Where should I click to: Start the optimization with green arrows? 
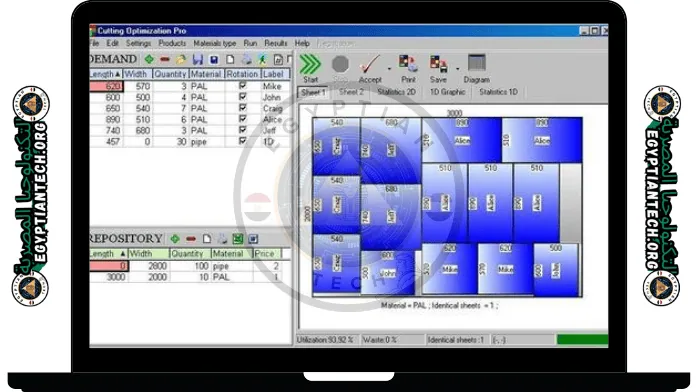coord(310,69)
